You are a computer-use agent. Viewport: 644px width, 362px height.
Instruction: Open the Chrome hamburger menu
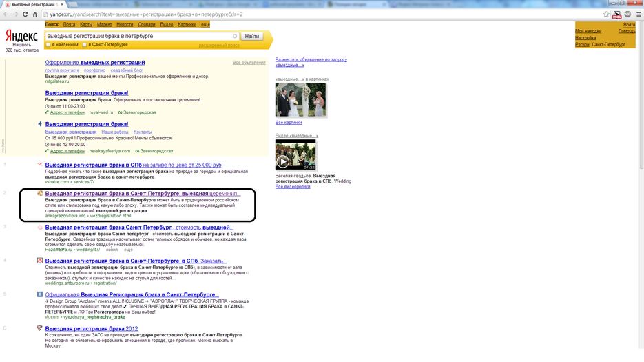pyautogui.click(x=638, y=14)
